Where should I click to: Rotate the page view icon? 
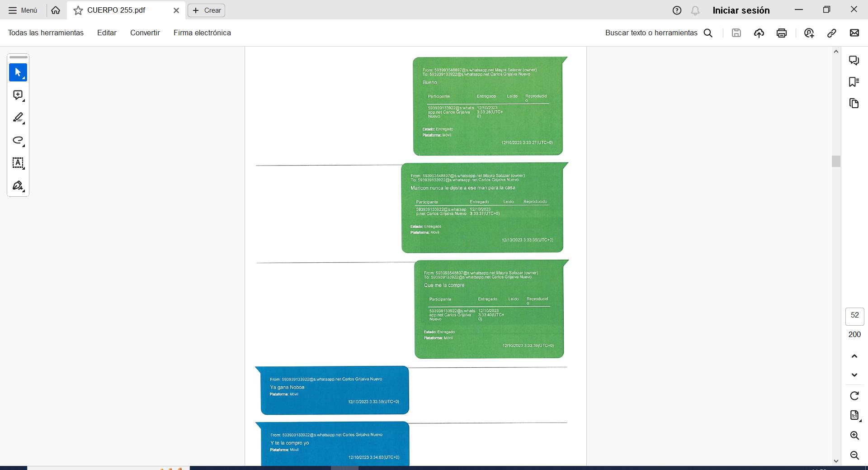[854, 396]
